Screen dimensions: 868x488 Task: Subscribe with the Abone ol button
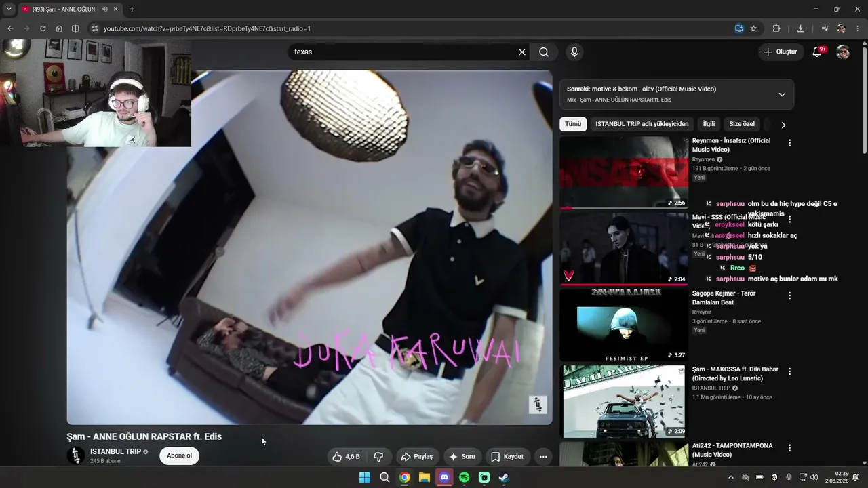(x=180, y=455)
